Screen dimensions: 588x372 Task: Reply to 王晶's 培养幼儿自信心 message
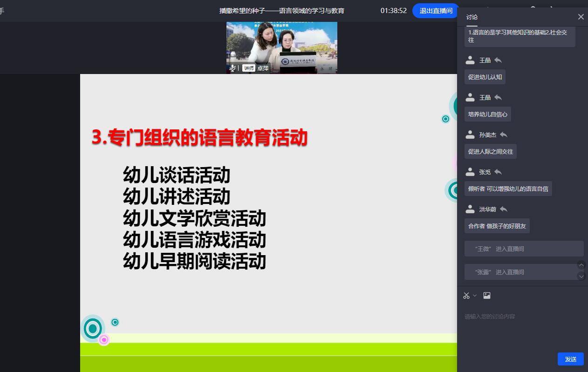pos(498,97)
